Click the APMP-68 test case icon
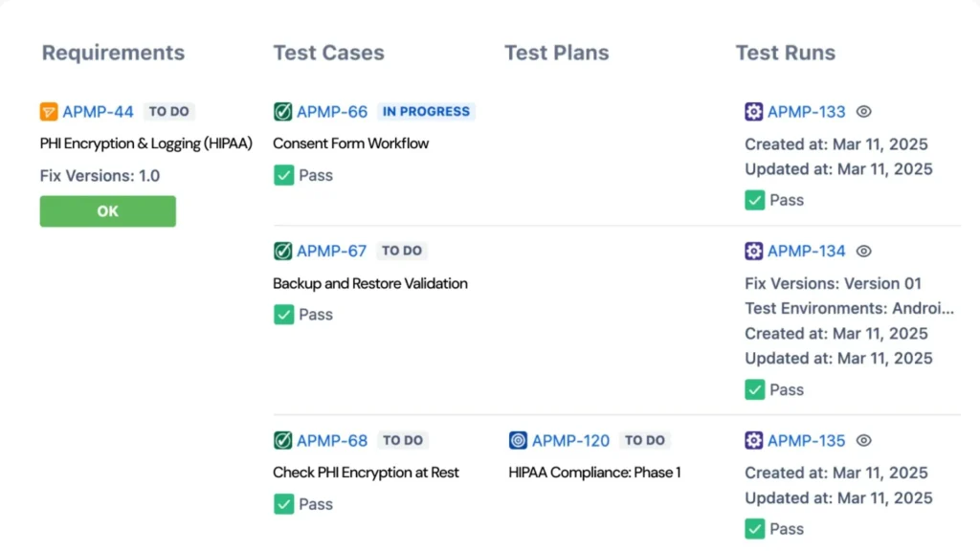The height and width of the screenshot is (551, 980). tap(282, 440)
